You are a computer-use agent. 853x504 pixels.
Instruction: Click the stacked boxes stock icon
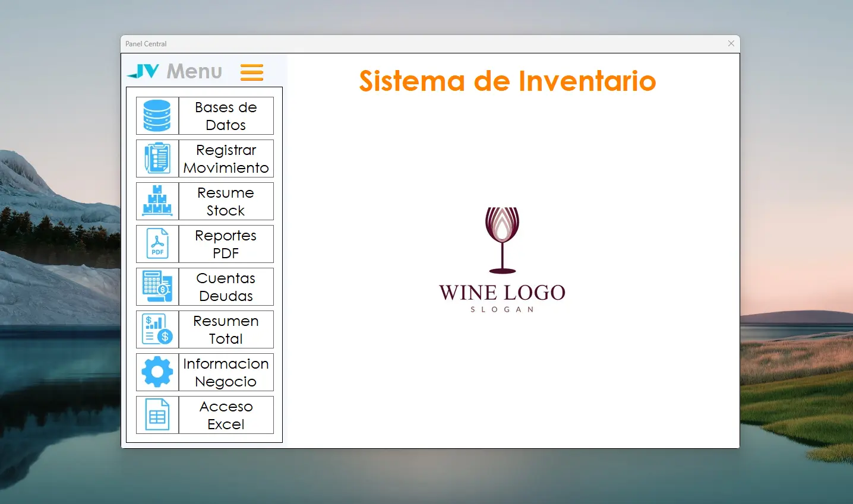157,201
